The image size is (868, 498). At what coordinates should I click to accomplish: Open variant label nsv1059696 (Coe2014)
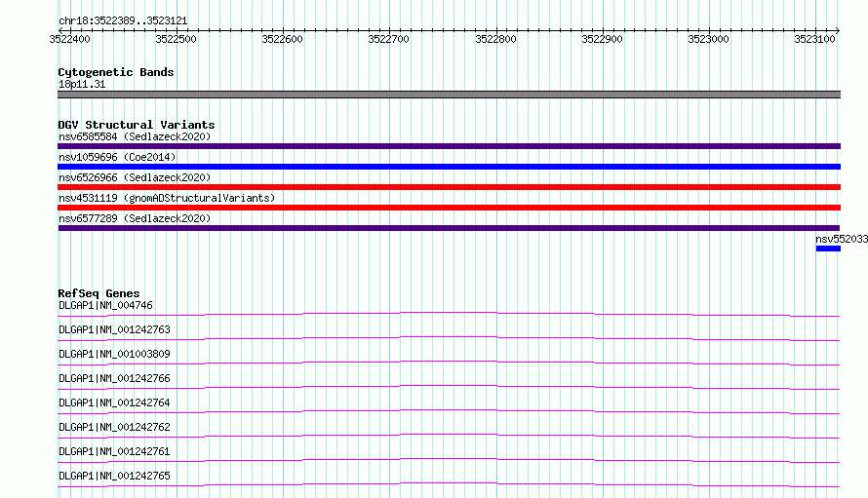tap(117, 157)
